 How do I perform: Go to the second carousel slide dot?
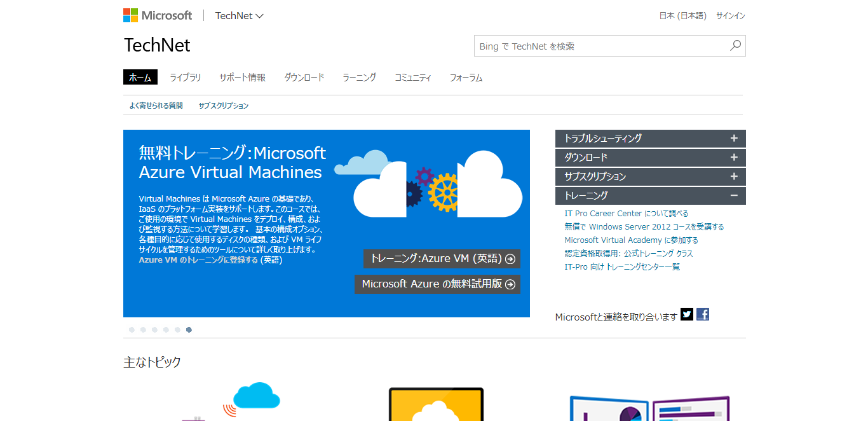click(x=143, y=329)
